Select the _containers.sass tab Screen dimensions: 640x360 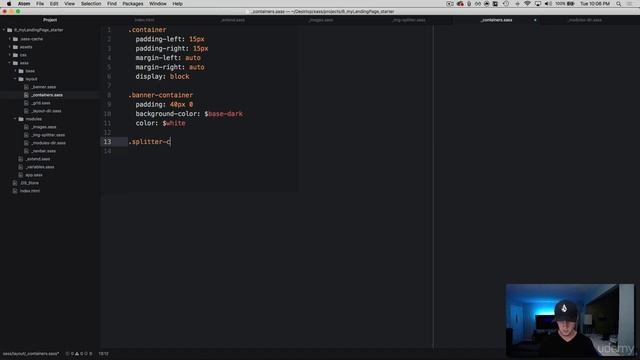[496, 20]
